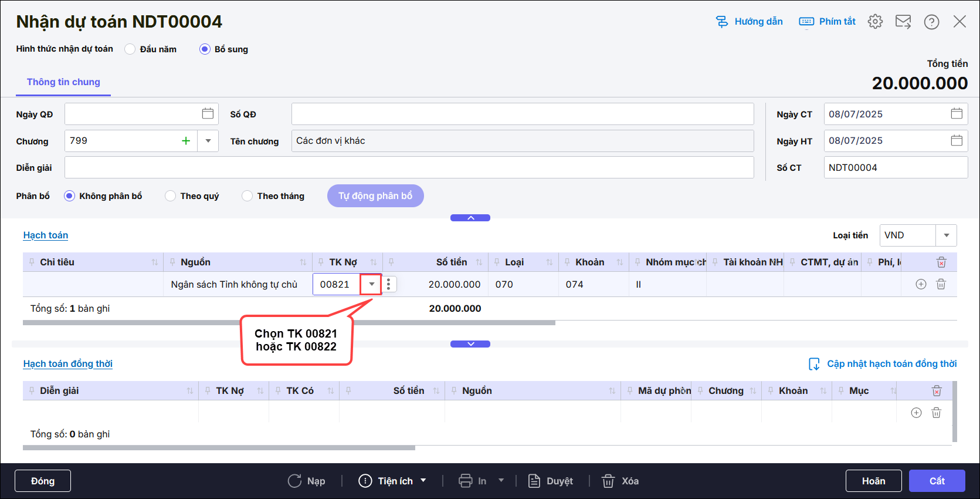The image size is (980, 499).
Task: Open the three-dot menu beside TK Nợ
Action: [389, 284]
